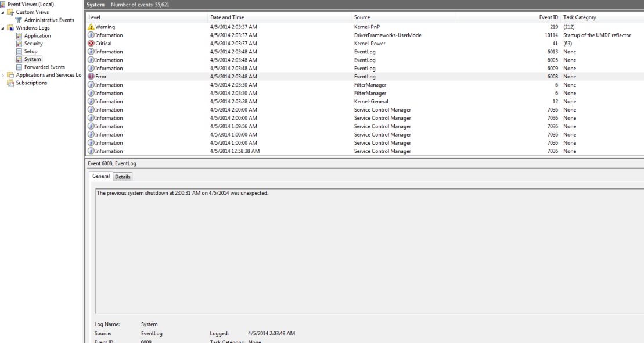The width and height of the screenshot is (644, 343).
Task: Click the Administrative Events filter icon
Action: pyautogui.click(x=19, y=20)
